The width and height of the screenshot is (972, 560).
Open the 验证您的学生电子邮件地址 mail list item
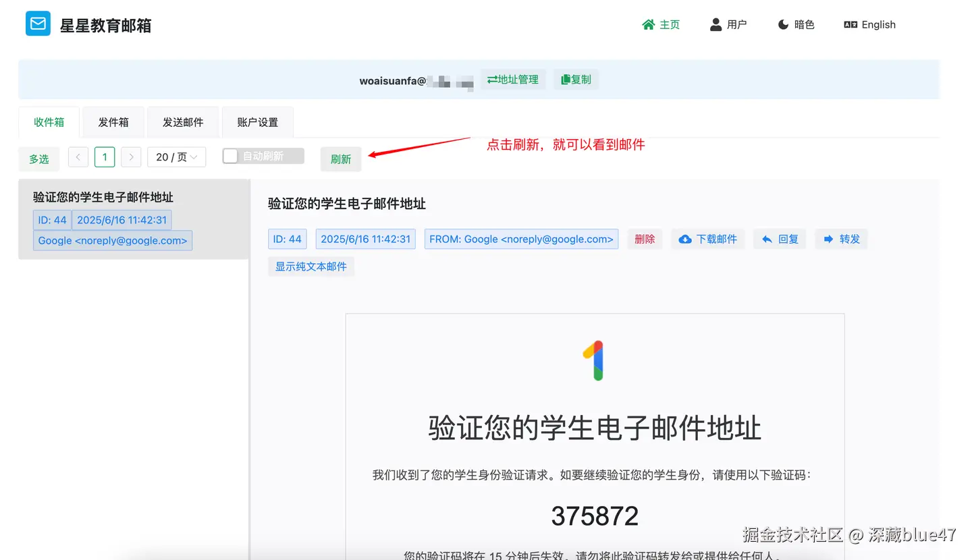134,219
